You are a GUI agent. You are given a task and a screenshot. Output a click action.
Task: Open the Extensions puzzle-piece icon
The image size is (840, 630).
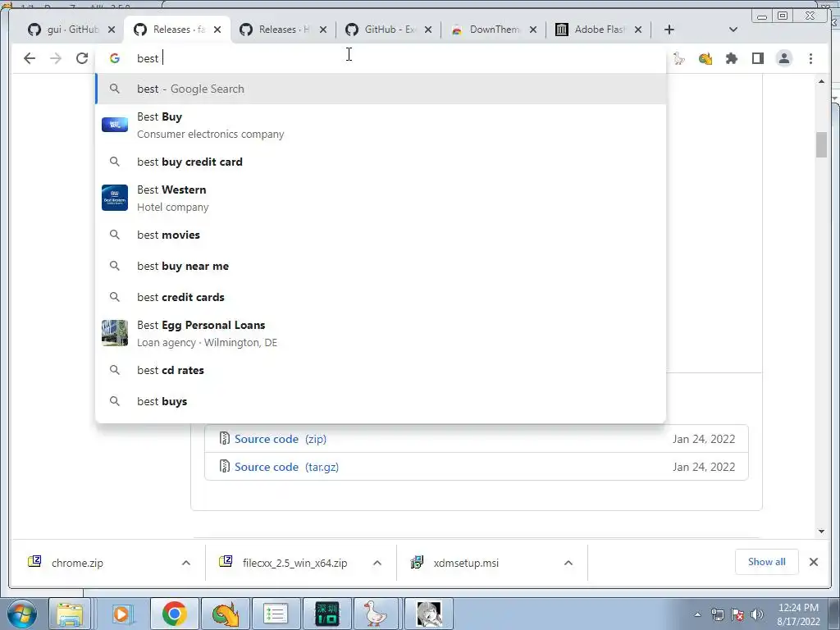[x=731, y=58]
